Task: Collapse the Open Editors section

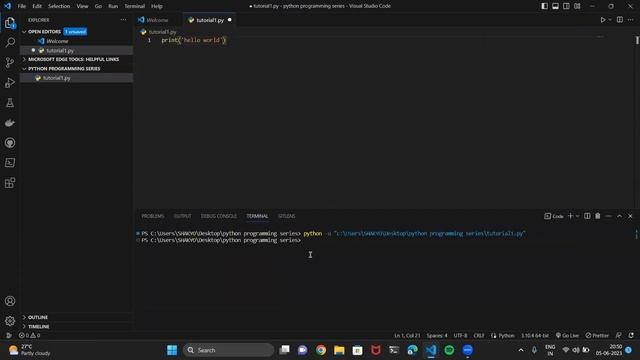Action: (x=44, y=31)
